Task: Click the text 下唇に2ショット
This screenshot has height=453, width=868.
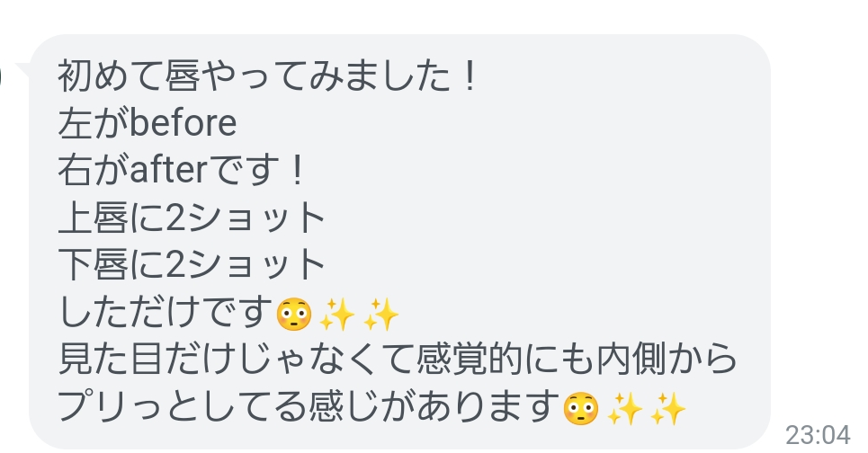Action: click(x=192, y=264)
